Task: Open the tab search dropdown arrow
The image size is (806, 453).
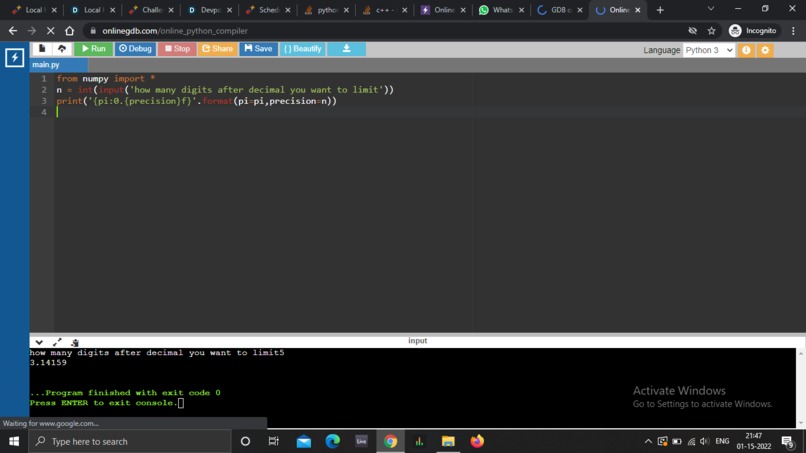Action: (711, 9)
